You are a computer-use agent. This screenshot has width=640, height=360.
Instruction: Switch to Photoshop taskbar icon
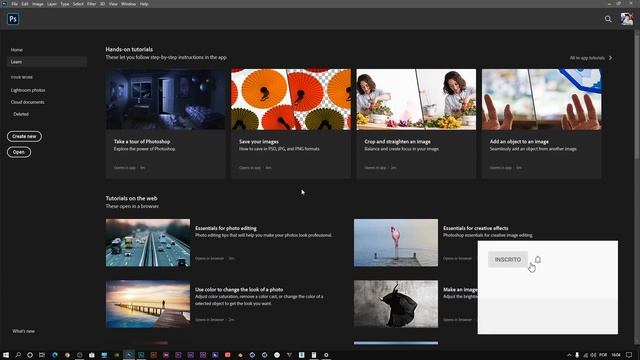(x=129, y=355)
